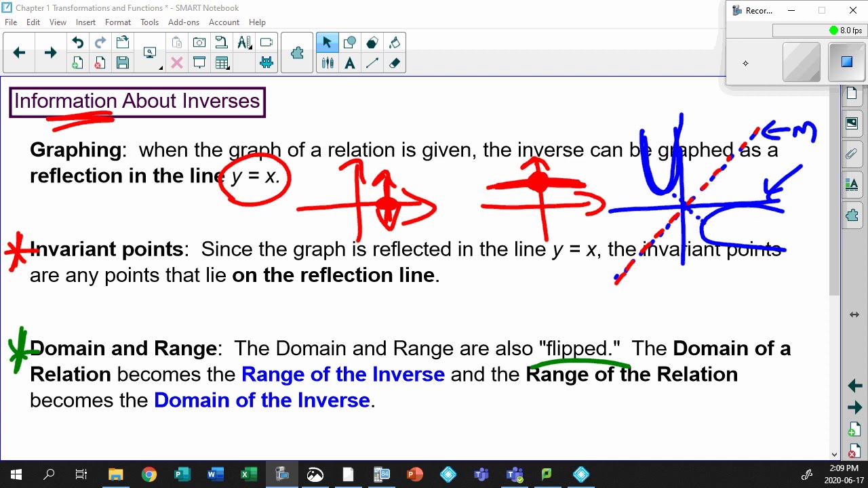Open File Explorer from the taskbar
Image resolution: width=868 pixels, height=488 pixels.
click(116, 474)
